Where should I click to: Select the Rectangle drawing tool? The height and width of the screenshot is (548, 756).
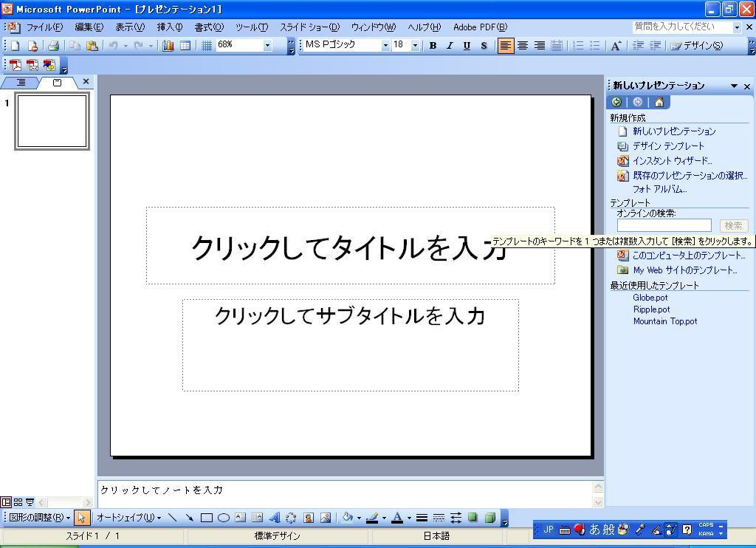point(207,518)
